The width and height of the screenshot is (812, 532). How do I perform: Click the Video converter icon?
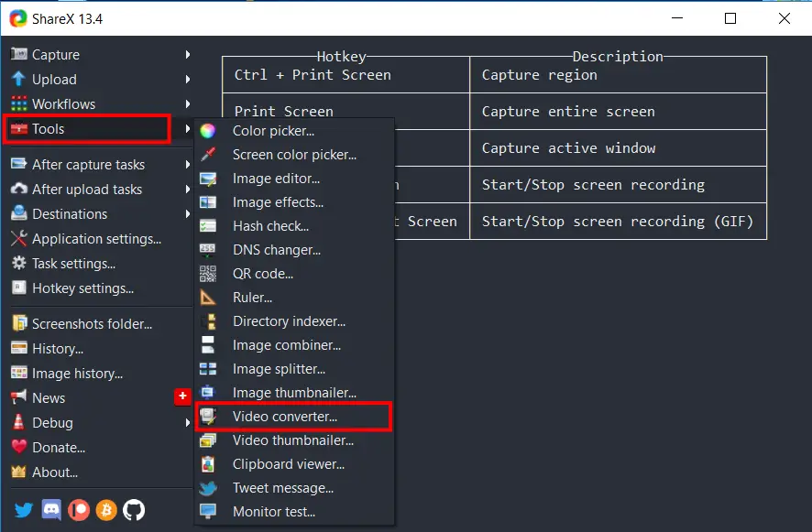(208, 417)
